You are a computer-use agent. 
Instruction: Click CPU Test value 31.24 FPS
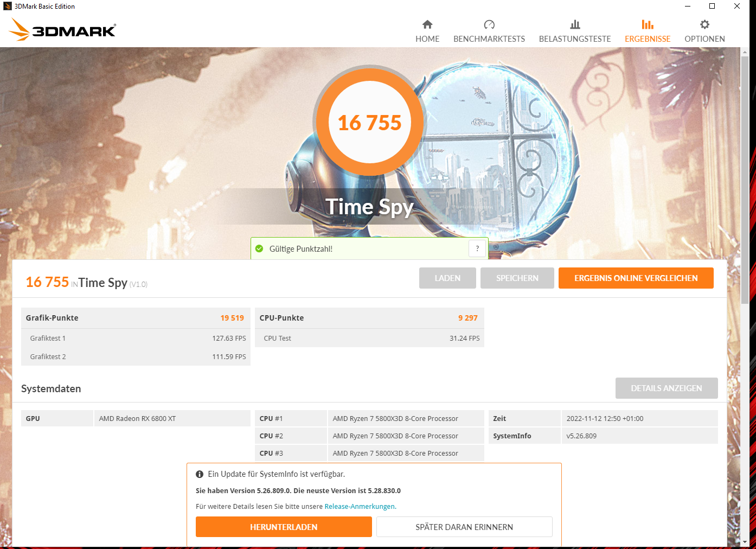465,338
